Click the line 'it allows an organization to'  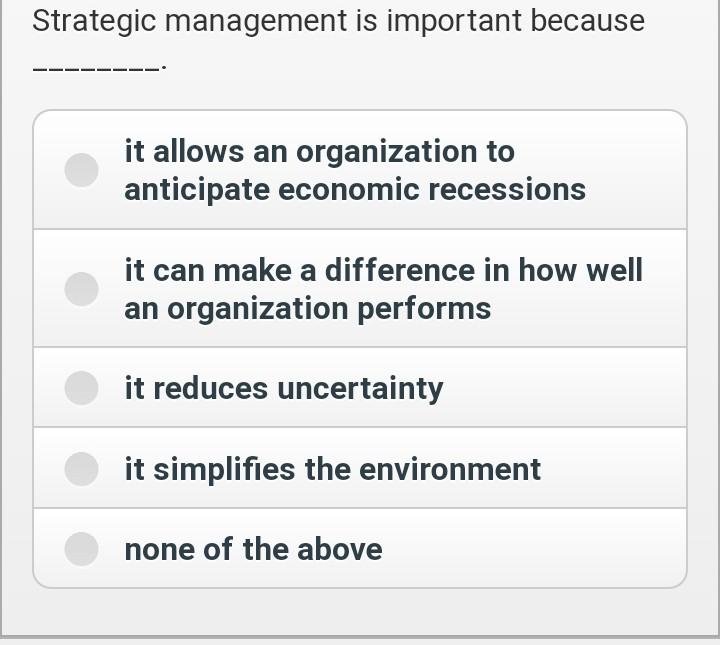(319, 151)
